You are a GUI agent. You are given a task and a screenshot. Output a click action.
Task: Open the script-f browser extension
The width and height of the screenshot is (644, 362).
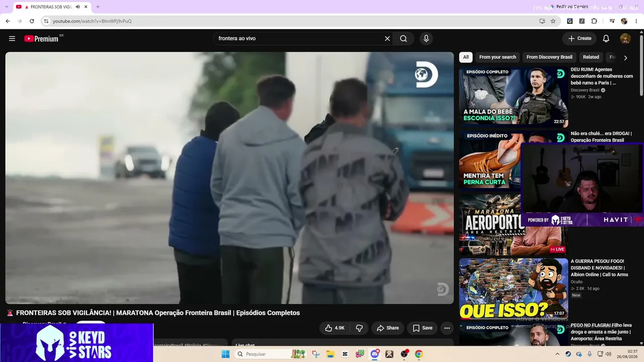pyautogui.click(x=582, y=21)
